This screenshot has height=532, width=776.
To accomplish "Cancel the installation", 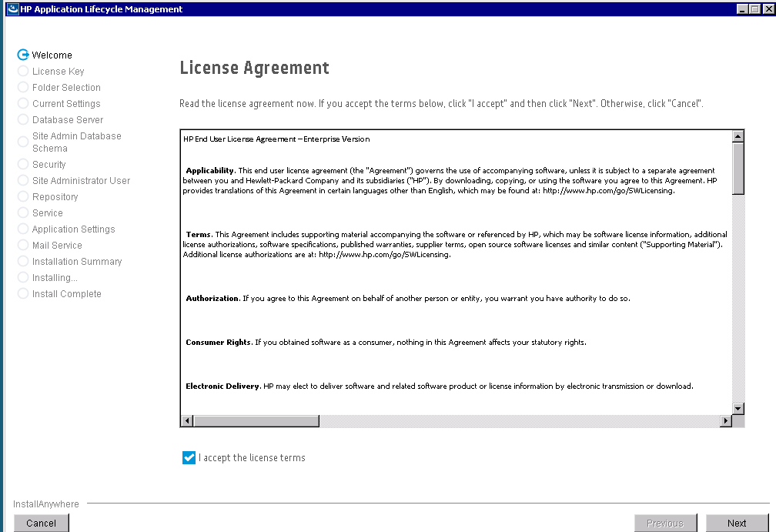I will point(41,523).
